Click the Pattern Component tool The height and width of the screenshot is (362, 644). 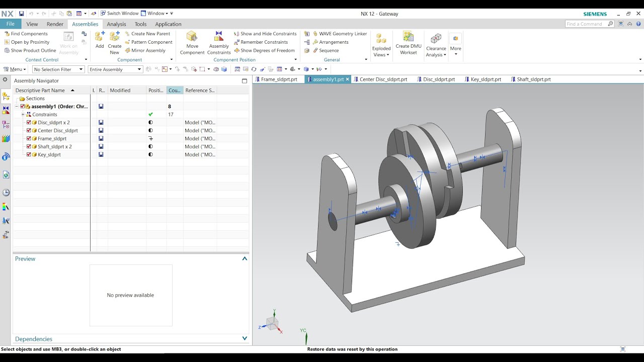[x=148, y=42]
